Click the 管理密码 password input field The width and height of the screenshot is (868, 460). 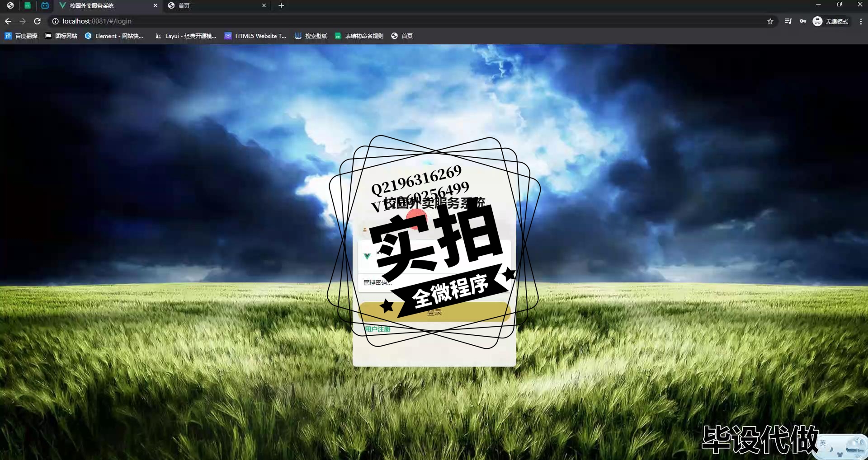434,282
